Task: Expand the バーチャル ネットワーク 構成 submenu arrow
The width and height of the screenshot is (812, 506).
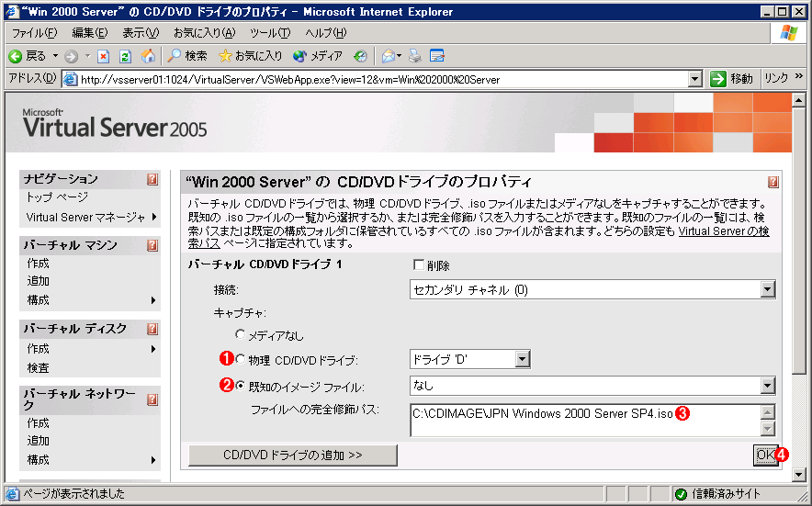Action: tap(153, 460)
